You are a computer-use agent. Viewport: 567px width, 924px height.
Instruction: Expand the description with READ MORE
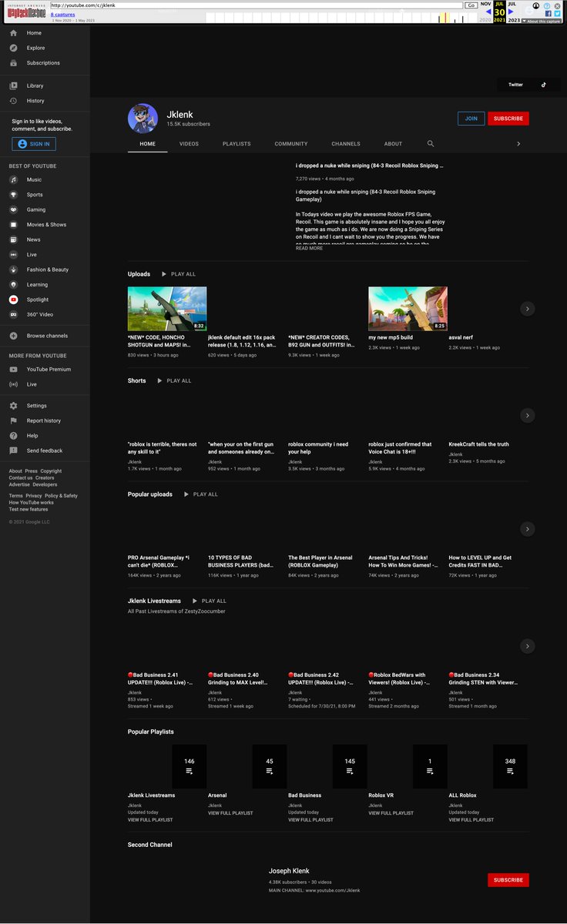click(x=310, y=248)
